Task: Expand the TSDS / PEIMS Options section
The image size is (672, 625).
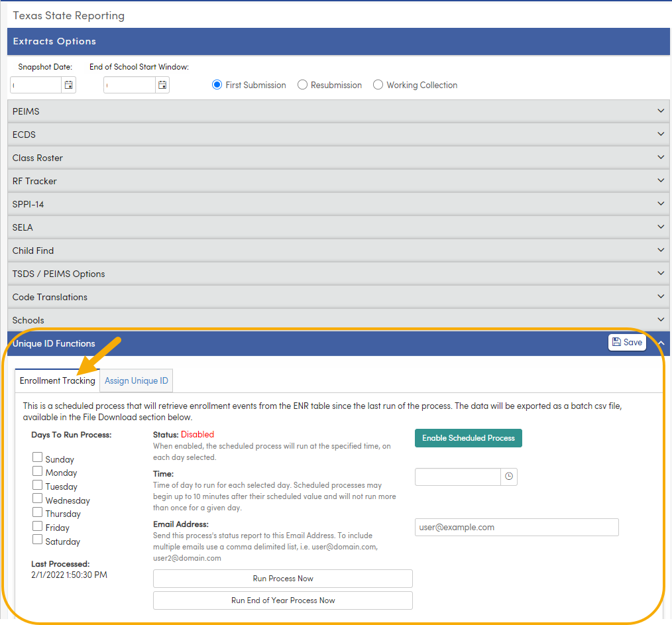Action: coord(660,273)
